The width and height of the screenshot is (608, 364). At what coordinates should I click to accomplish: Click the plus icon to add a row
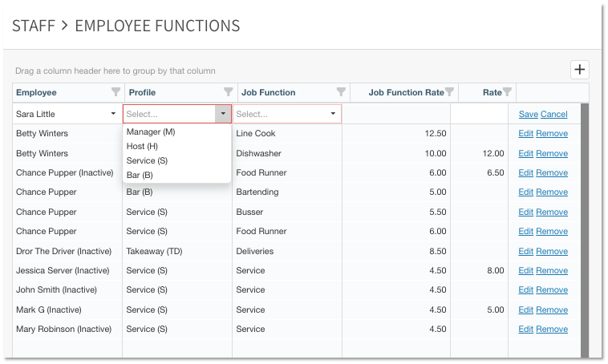(579, 70)
